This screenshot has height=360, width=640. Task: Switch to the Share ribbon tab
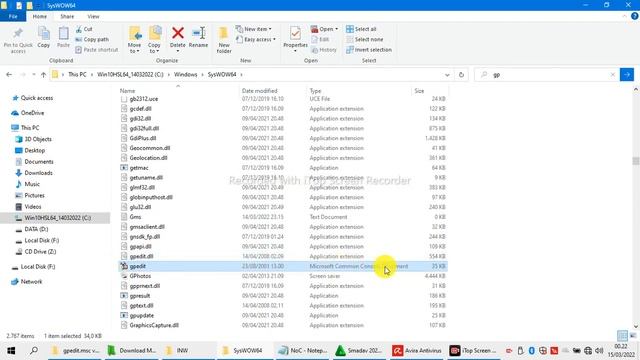tap(67, 16)
